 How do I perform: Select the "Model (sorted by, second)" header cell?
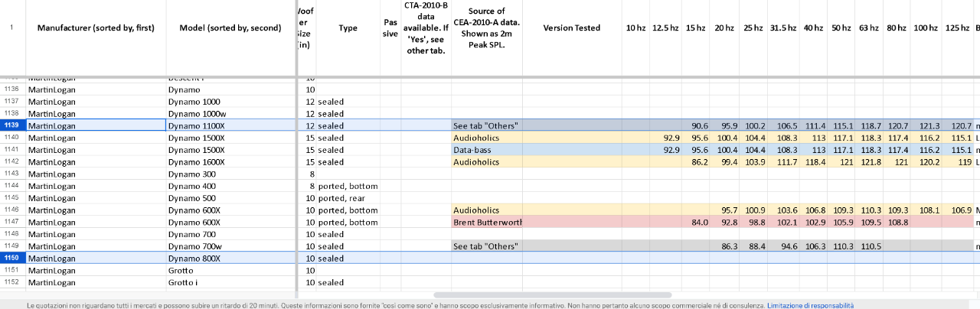point(230,28)
